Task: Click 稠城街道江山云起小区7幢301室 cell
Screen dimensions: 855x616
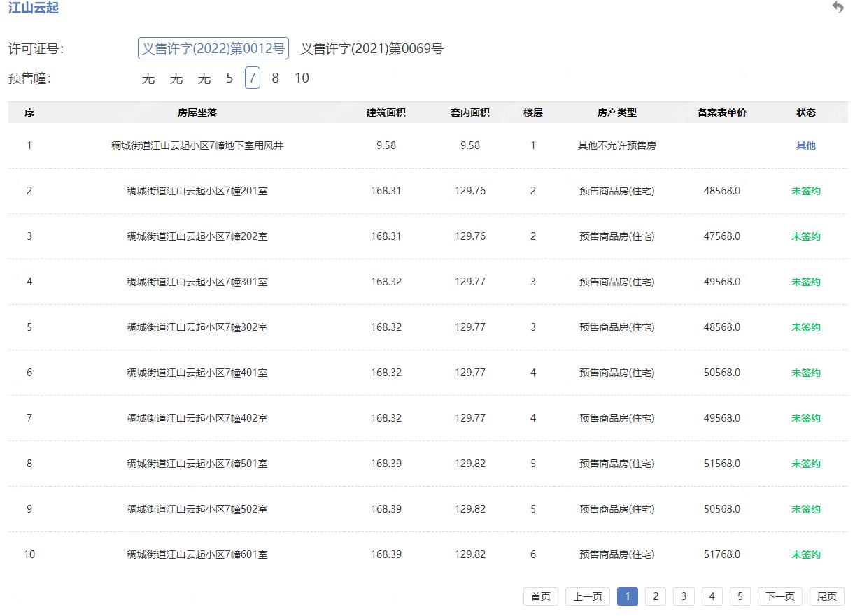Action: coord(197,282)
